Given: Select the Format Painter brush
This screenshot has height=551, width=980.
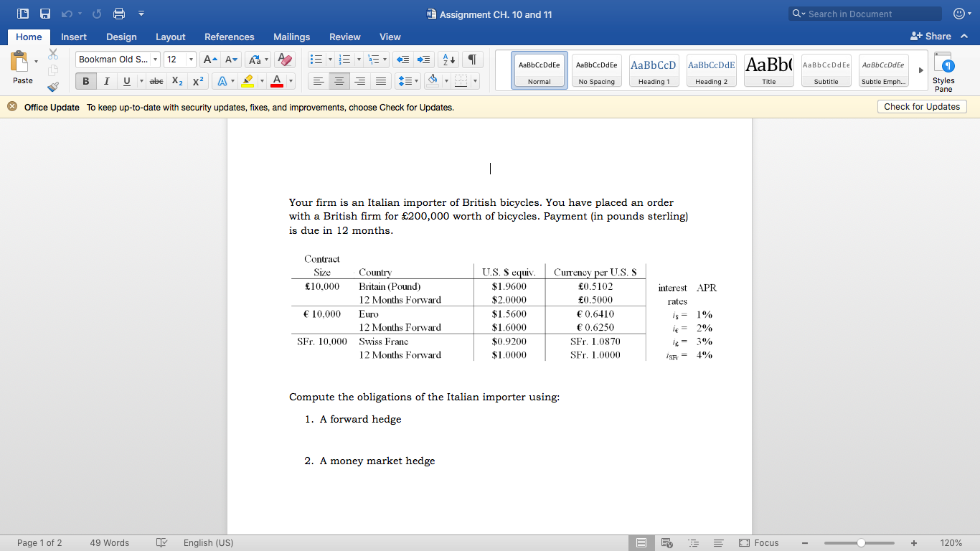Looking at the screenshot, I should [x=53, y=87].
